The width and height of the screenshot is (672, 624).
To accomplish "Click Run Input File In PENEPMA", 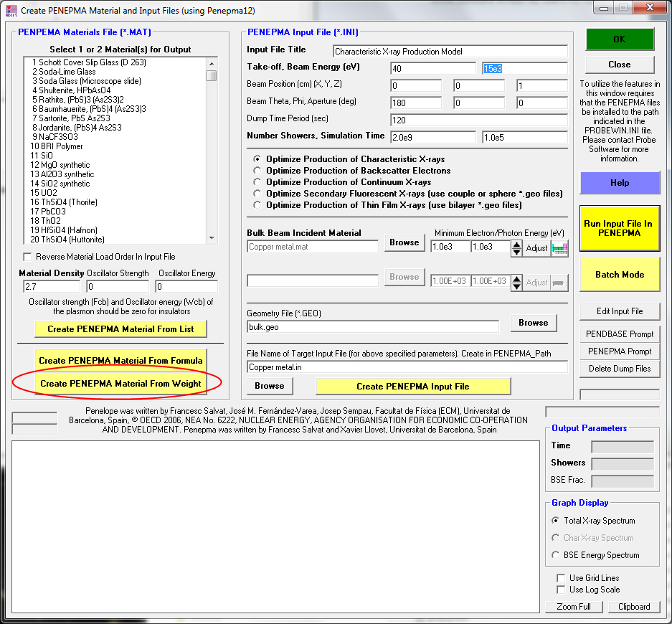I will 619,229.
